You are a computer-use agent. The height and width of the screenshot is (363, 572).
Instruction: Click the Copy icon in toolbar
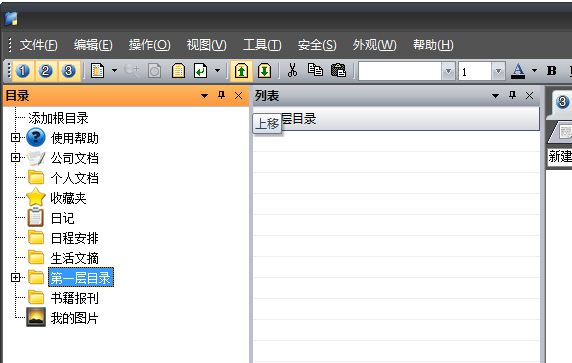pyautogui.click(x=315, y=70)
